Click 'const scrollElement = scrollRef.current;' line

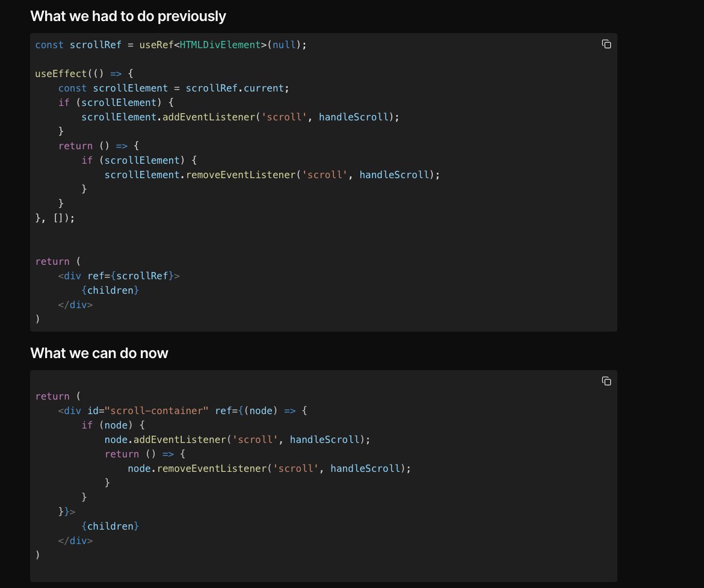tap(174, 88)
